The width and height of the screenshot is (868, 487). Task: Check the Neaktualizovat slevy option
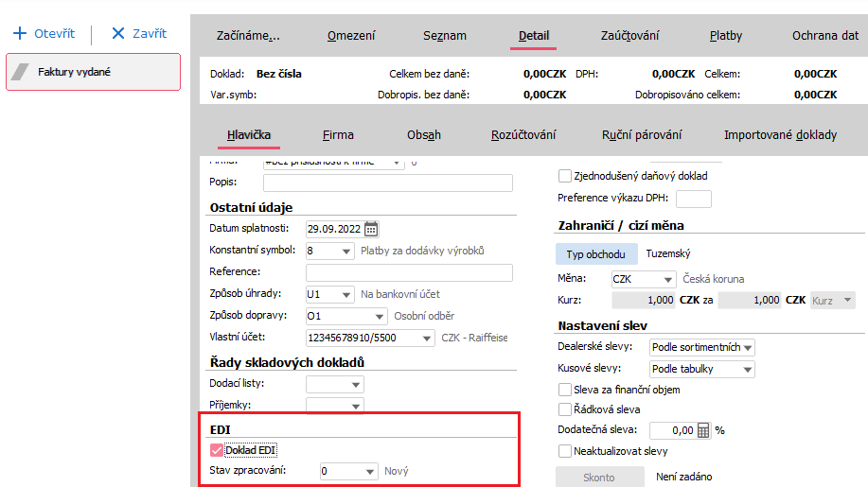pyautogui.click(x=565, y=451)
